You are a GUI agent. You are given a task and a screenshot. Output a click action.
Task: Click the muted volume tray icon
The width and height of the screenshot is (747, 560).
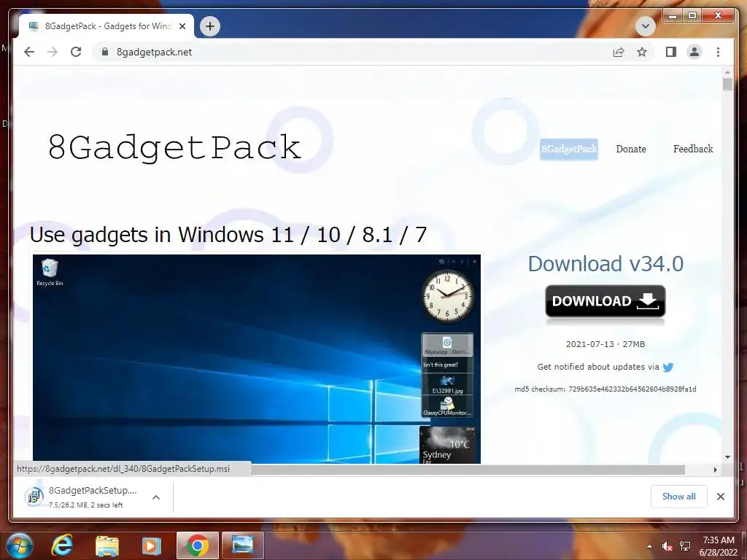(x=667, y=546)
